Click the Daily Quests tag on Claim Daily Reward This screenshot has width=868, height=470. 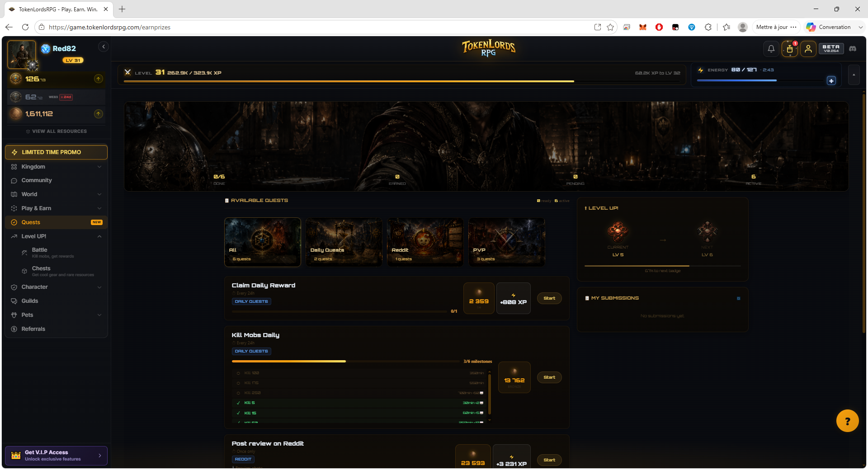click(x=251, y=301)
